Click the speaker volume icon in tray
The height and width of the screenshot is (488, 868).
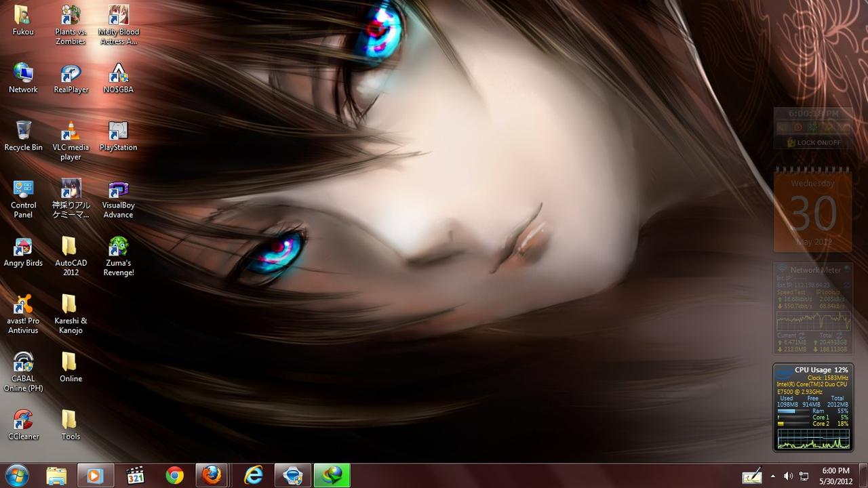click(788, 476)
